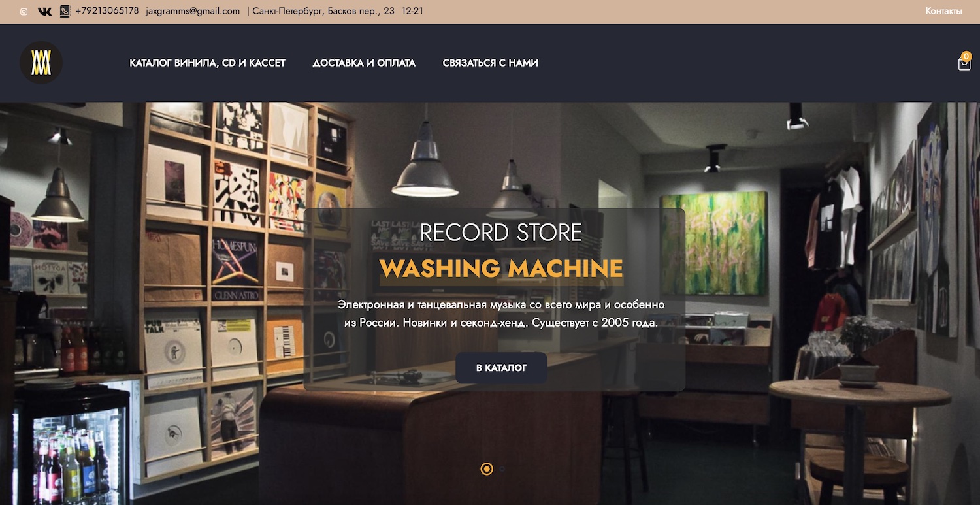Click the cart item count badge
The width and height of the screenshot is (980, 505).
967,56
